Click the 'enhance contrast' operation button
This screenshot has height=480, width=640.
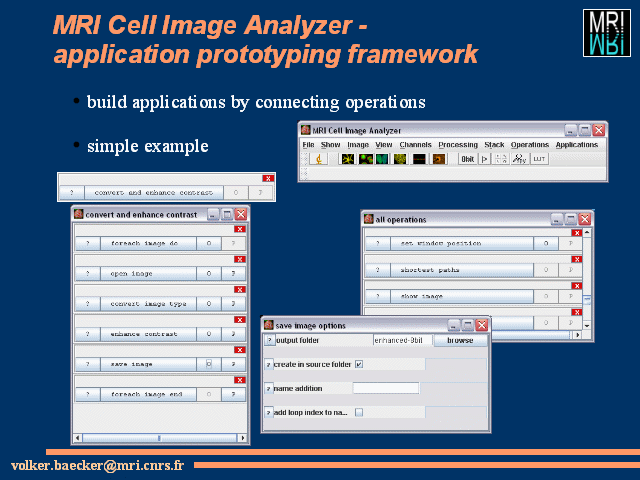[x=148, y=334]
